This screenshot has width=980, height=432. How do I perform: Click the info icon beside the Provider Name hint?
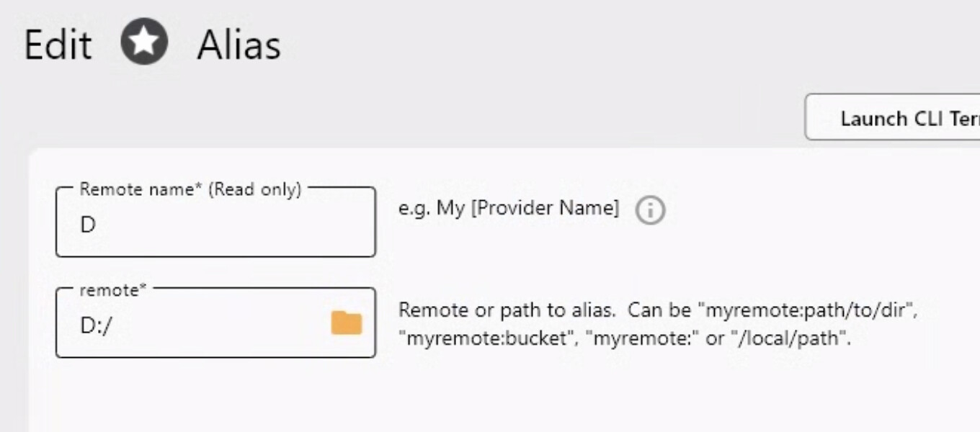point(650,210)
